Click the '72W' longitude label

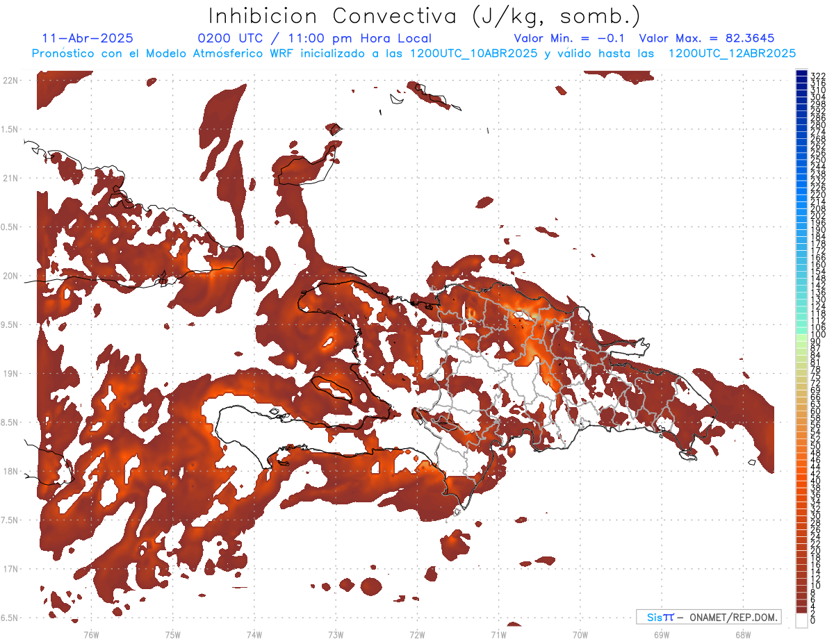tap(417, 634)
